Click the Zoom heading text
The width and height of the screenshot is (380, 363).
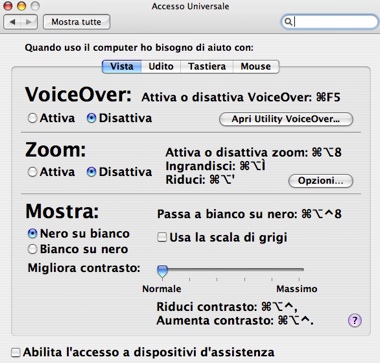[x=56, y=150]
